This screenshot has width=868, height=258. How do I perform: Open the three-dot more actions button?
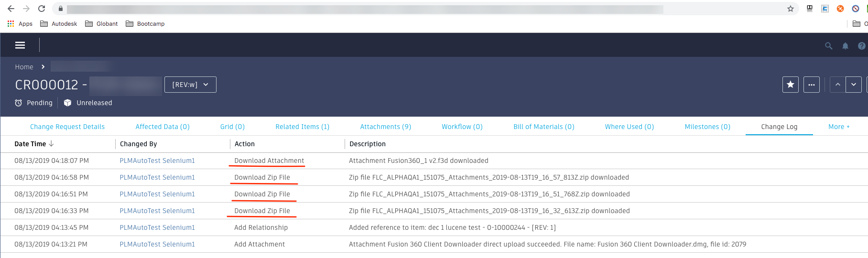812,85
